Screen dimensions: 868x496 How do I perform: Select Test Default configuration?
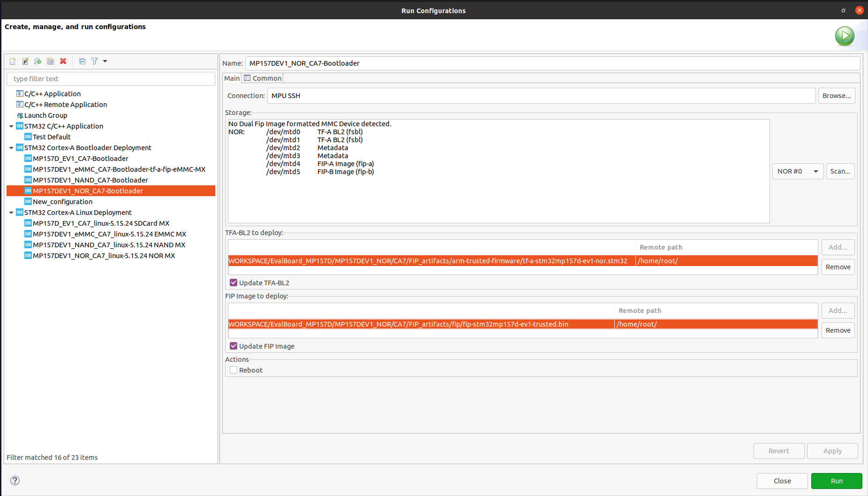pyautogui.click(x=52, y=137)
